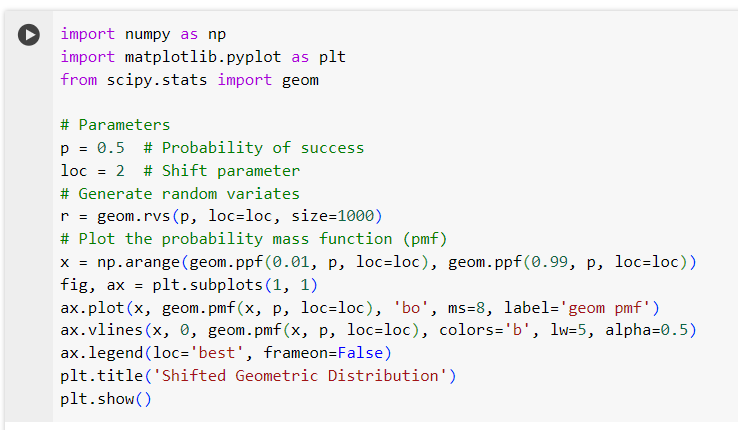Click the 'from scipy.stats import geom' line

click(189, 80)
